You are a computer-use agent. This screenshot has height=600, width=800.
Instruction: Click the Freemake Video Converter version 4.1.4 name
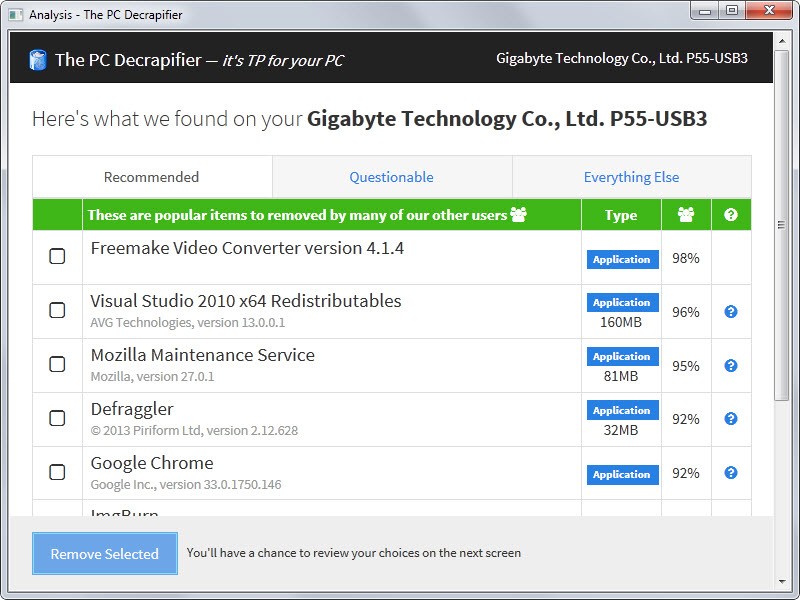click(247, 248)
